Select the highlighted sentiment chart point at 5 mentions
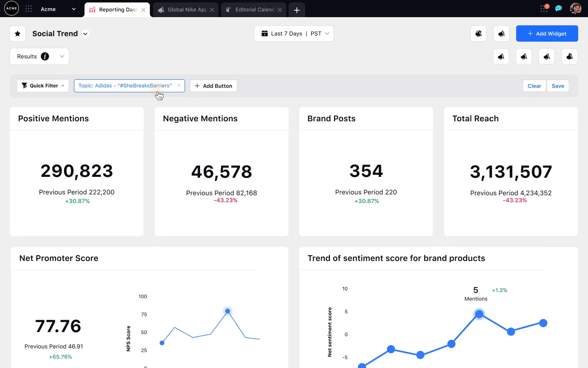The image size is (588, 368). coord(479,314)
